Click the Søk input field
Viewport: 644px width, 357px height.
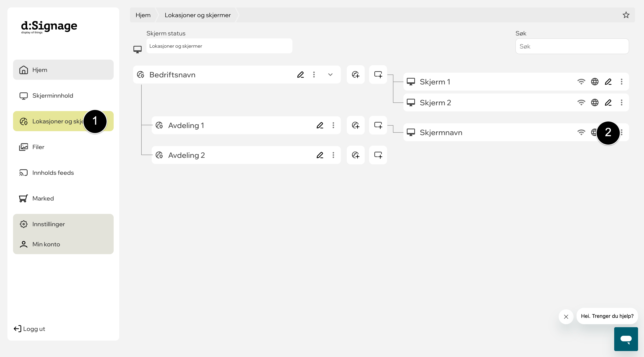572,46
